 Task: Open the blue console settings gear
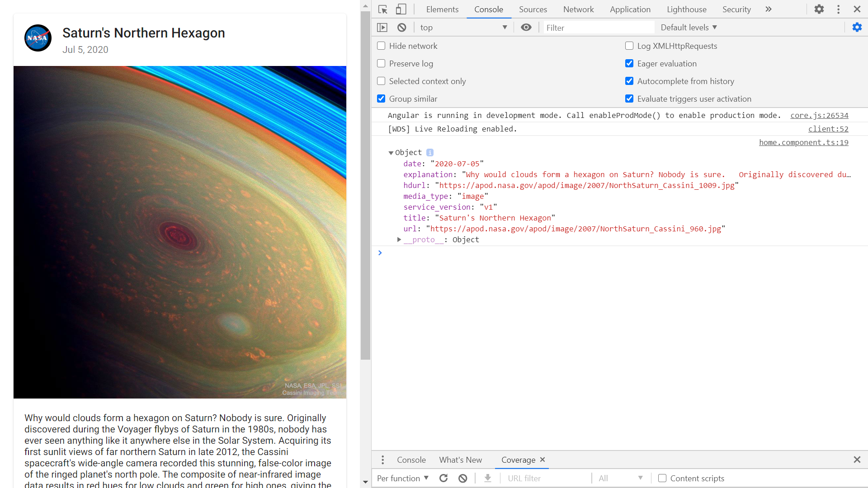857,28
